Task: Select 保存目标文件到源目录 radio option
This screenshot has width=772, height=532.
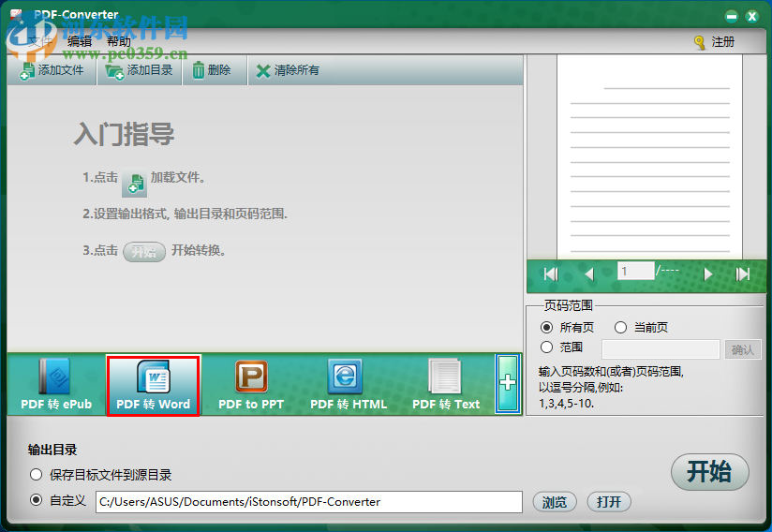Action: point(36,475)
